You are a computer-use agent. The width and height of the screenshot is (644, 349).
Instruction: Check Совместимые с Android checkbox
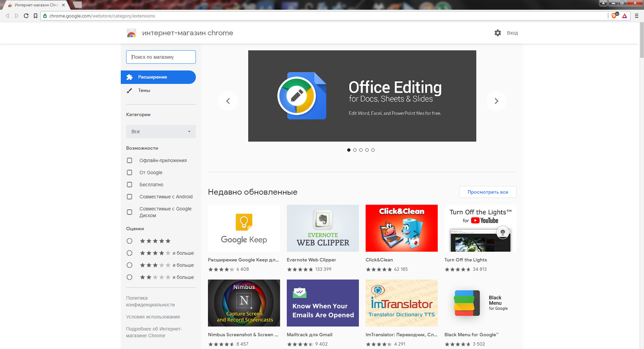[129, 197]
